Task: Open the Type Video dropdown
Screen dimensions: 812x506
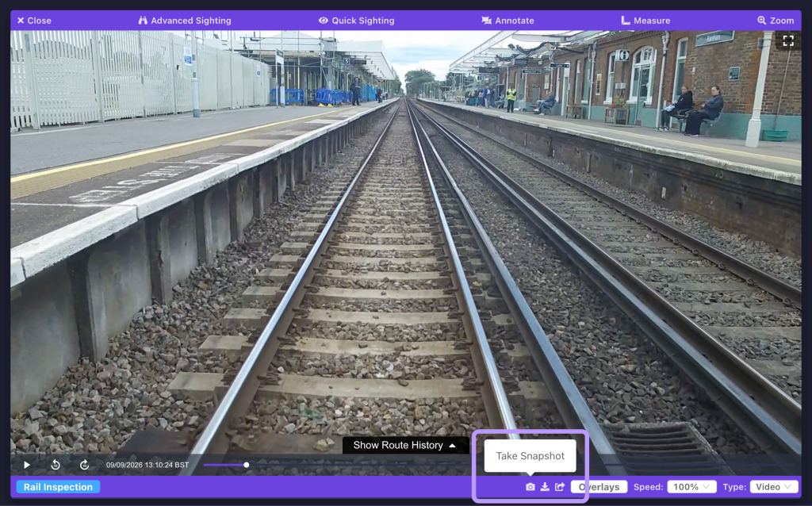Action: pyautogui.click(x=774, y=487)
